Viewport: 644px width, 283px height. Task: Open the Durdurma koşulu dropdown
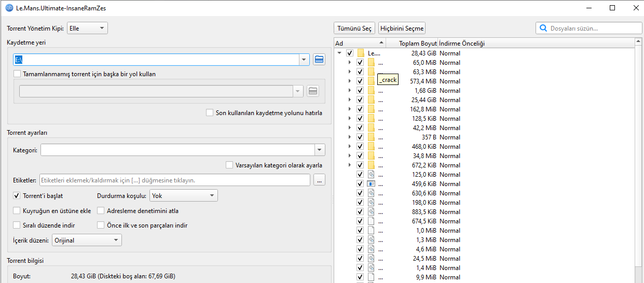(x=183, y=196)
